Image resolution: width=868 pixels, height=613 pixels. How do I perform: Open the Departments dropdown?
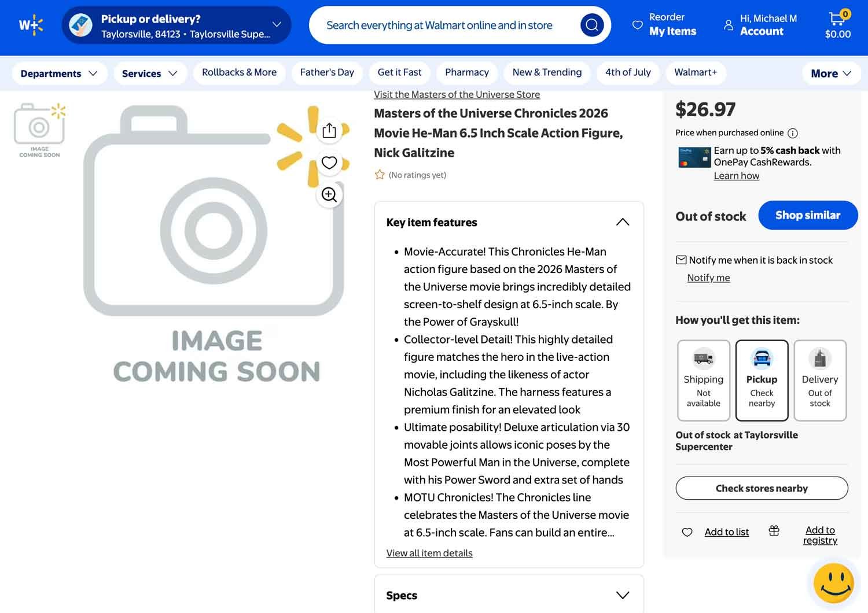tap(59, 73)
